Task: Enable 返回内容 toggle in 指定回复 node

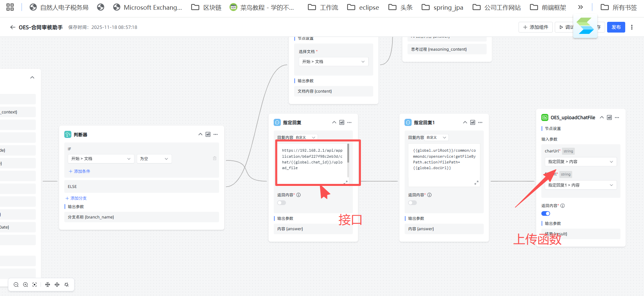Action: tap(281, 203)
